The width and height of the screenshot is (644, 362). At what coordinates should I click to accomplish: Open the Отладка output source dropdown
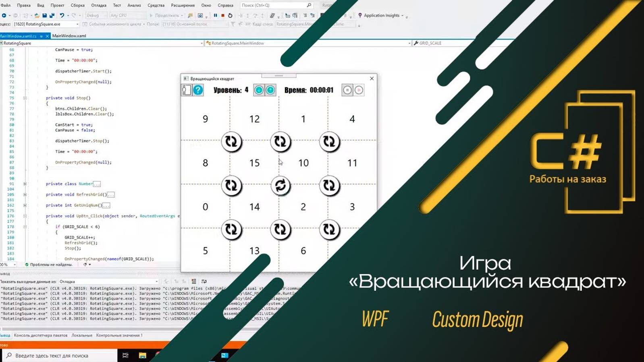pyautogui.click(x=109, y=281)
